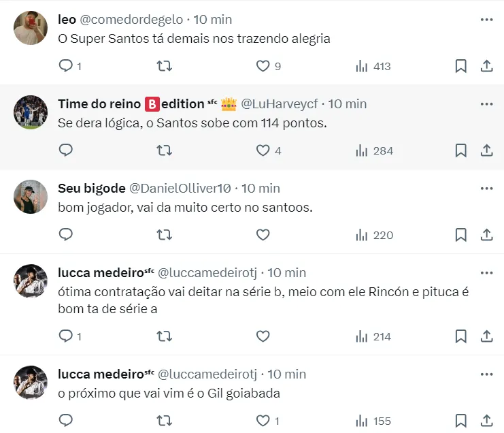The image size is (504, 433).
Task: Repost the Gil goiabada tweet
Action: (164, 421)
